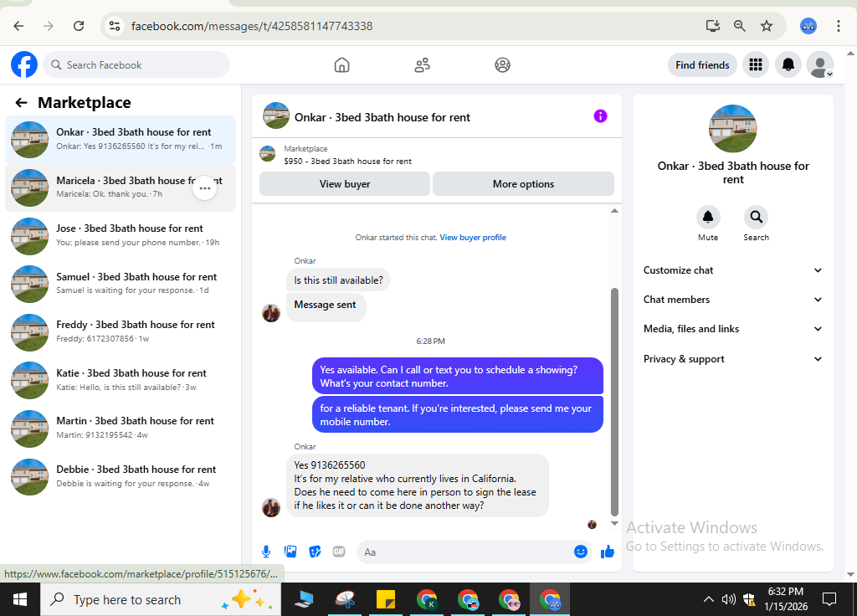Viewport: 857px width, 616px height.
Task: Open Martin conversation in chat list
Action: pos(121,428)
